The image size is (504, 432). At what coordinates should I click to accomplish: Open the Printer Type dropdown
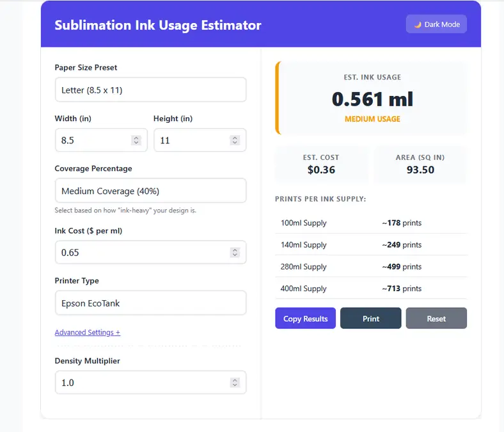150,303
